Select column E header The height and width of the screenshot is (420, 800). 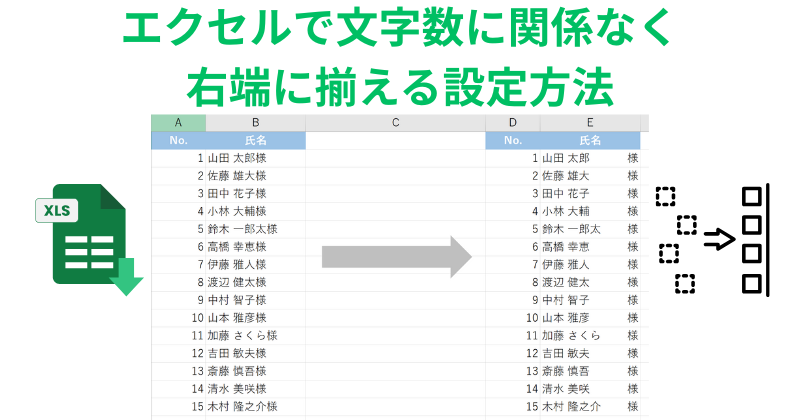click(590, 123)
